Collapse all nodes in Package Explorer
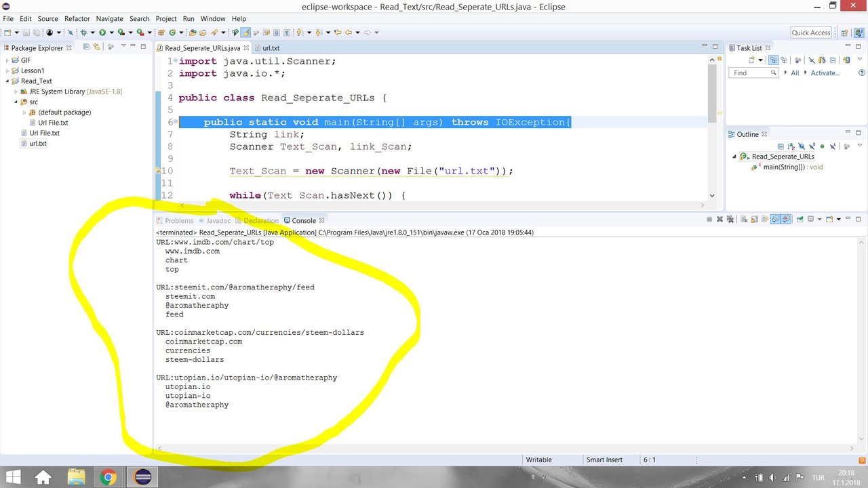 [86, 47]
